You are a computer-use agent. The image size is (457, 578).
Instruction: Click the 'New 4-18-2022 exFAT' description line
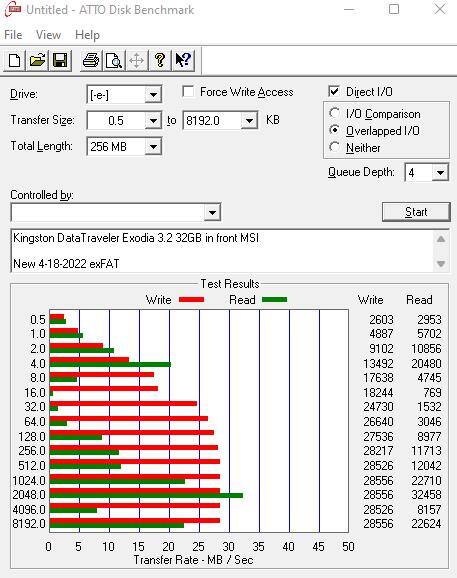point(66,264)
